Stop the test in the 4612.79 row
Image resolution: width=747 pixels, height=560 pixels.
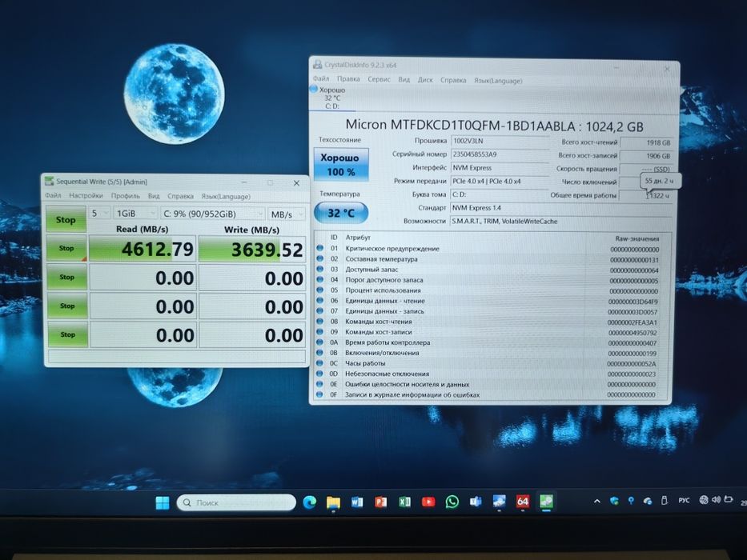pos(66,248)
